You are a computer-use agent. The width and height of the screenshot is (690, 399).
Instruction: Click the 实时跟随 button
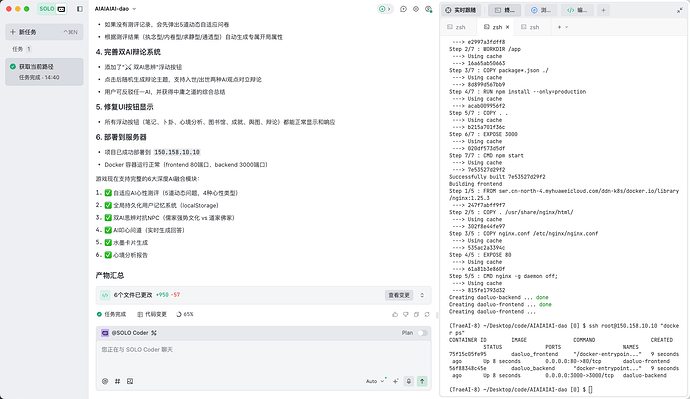[461, 10]
